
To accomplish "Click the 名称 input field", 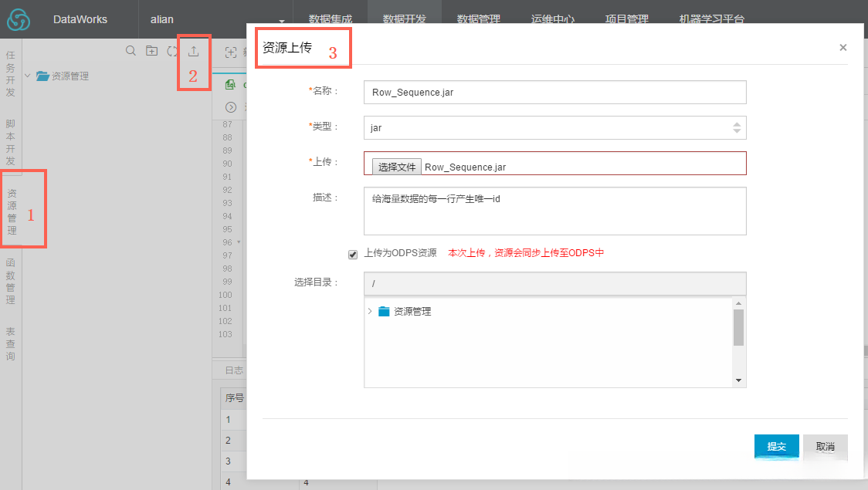I will pyautogui.click(x=554, y=93).
